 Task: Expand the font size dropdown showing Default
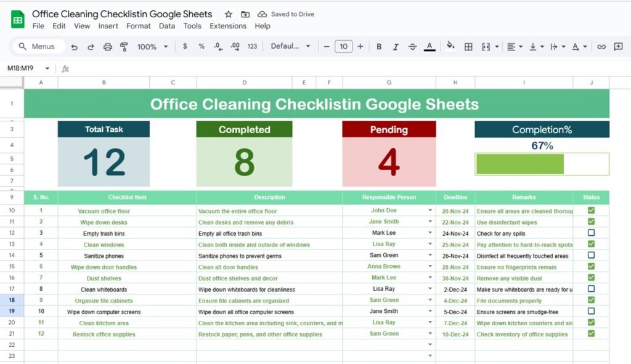291,46
